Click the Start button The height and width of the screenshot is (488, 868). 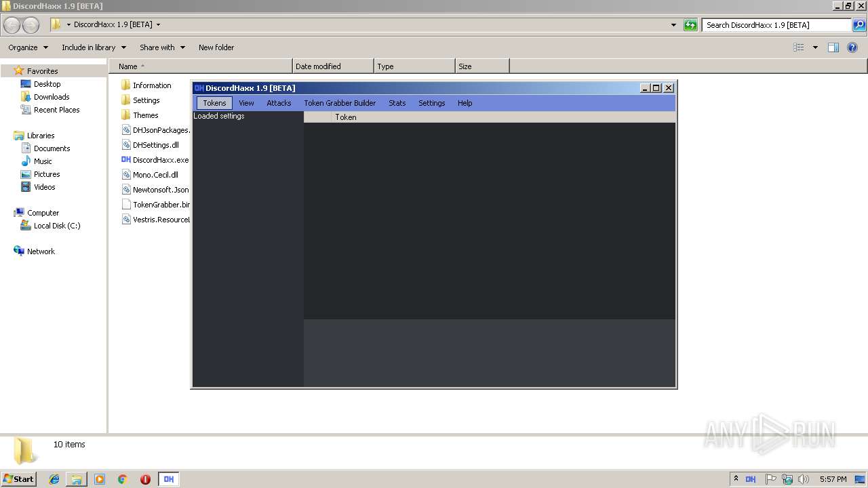click(x=19, y=479)
